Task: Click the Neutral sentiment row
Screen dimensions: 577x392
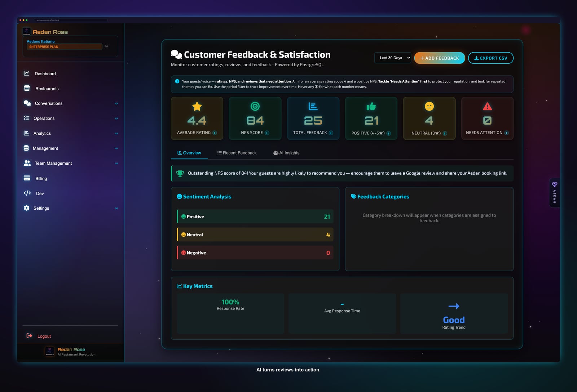Action: point(255,235)
